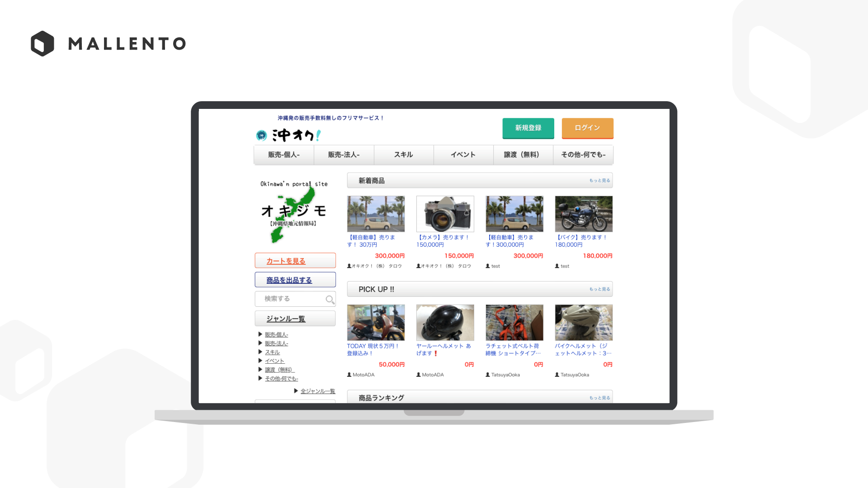
Task: Click もっと見る beside PICK UP !!
Action: coord(599,289)
